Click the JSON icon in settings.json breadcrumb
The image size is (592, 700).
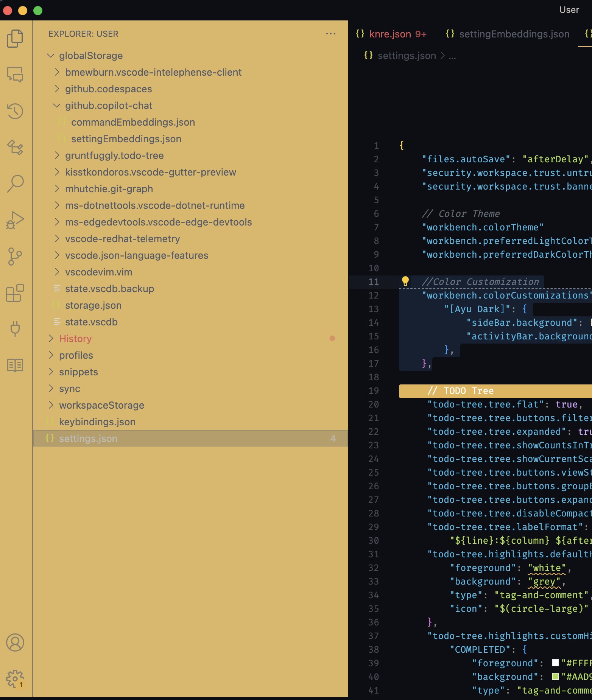click(368, 56)
